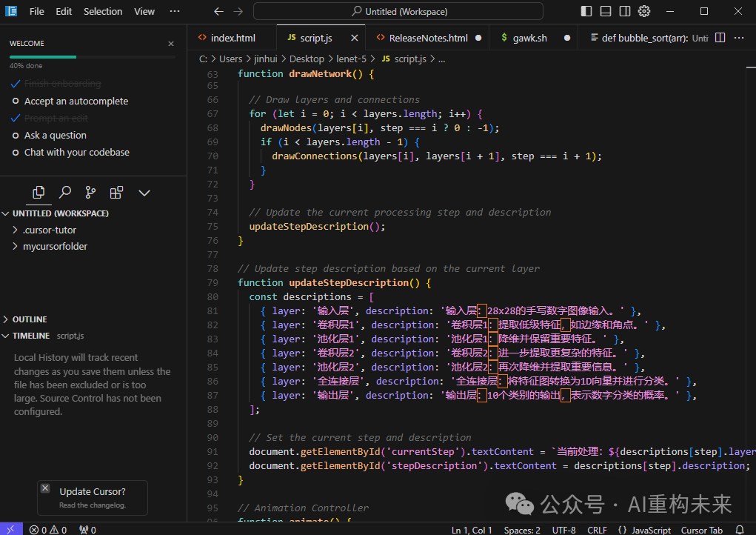
Task: Toggle the bottom panel layout icon
Action: [x=606, y=11]
